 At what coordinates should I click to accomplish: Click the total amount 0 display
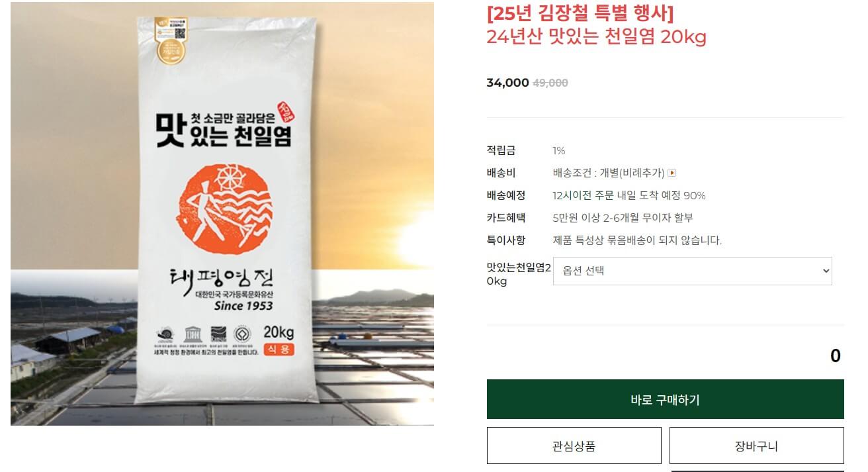point(835,355)
